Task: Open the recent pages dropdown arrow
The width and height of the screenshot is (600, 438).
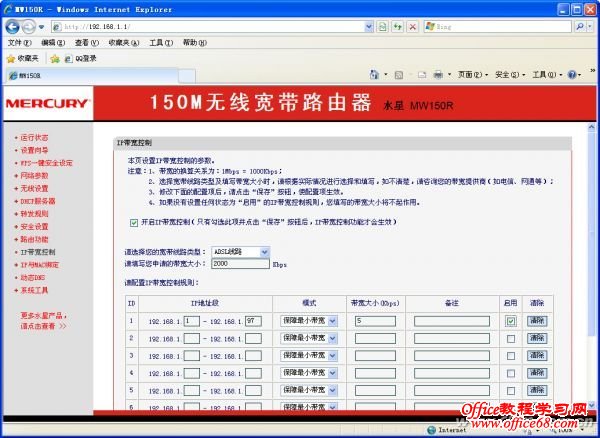Action: click(x=42, y=27)
